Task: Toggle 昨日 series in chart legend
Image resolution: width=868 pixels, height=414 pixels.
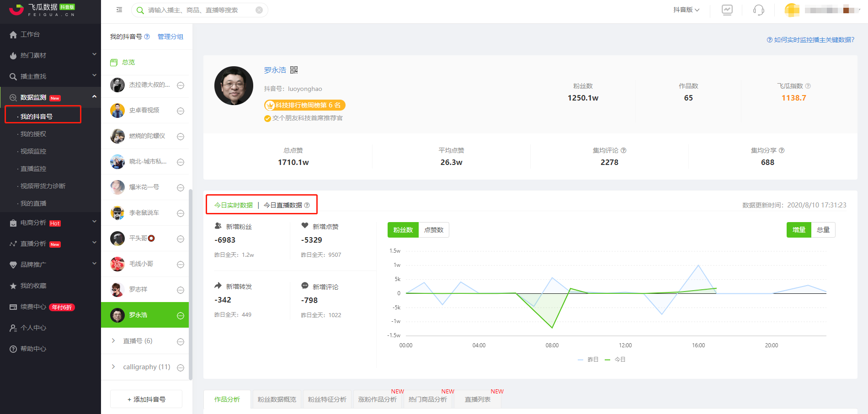Action: [x=588, y=360]
